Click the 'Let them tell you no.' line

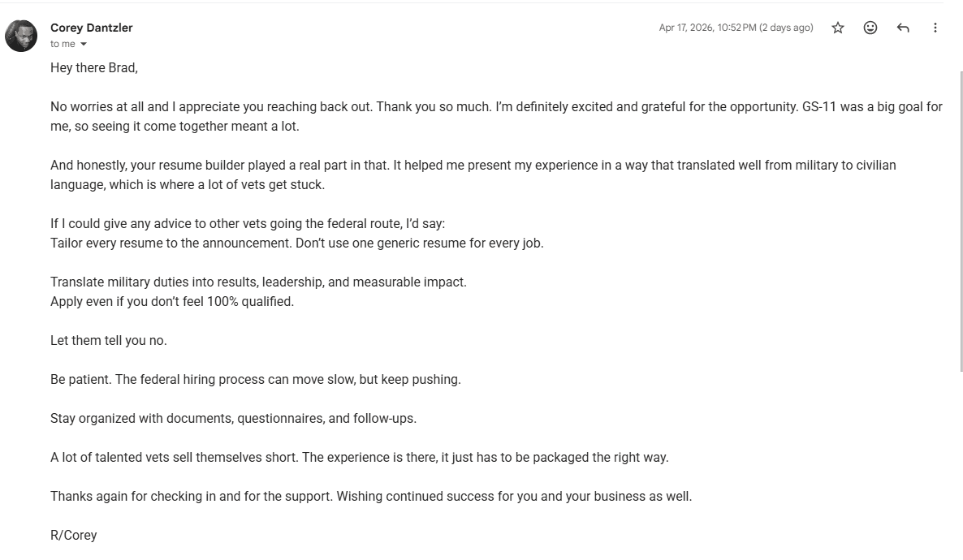(x=109, y=340)
